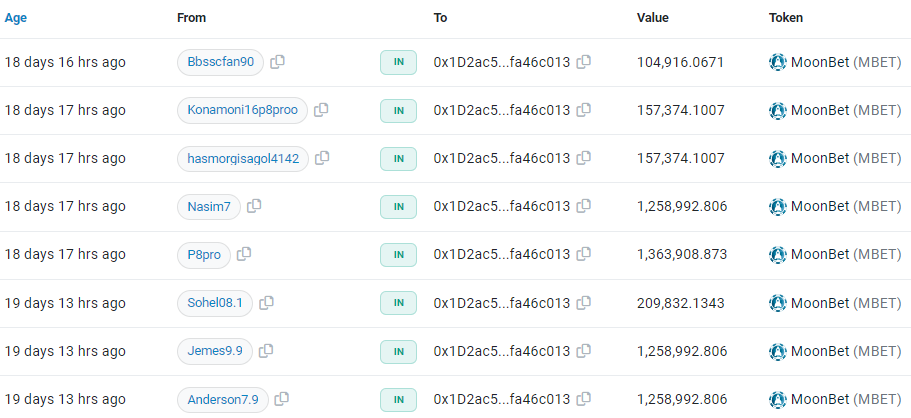Open MoonBet (MBET) token in the P8pro row

pyautogui.click(x=846, y=255)
